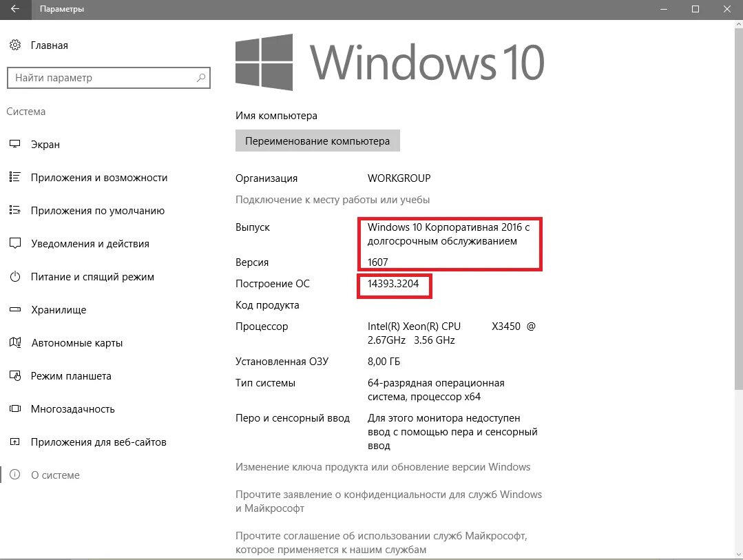Click the back arrow in title bar
Viewport: 743px width, 560px height.
coord(15,9)
